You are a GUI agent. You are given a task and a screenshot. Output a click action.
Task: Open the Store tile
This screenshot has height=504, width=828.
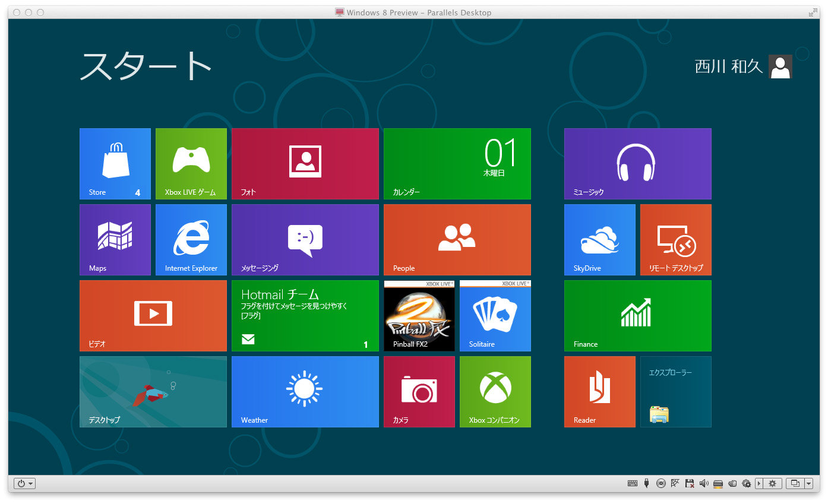click(x=115, y=164)
